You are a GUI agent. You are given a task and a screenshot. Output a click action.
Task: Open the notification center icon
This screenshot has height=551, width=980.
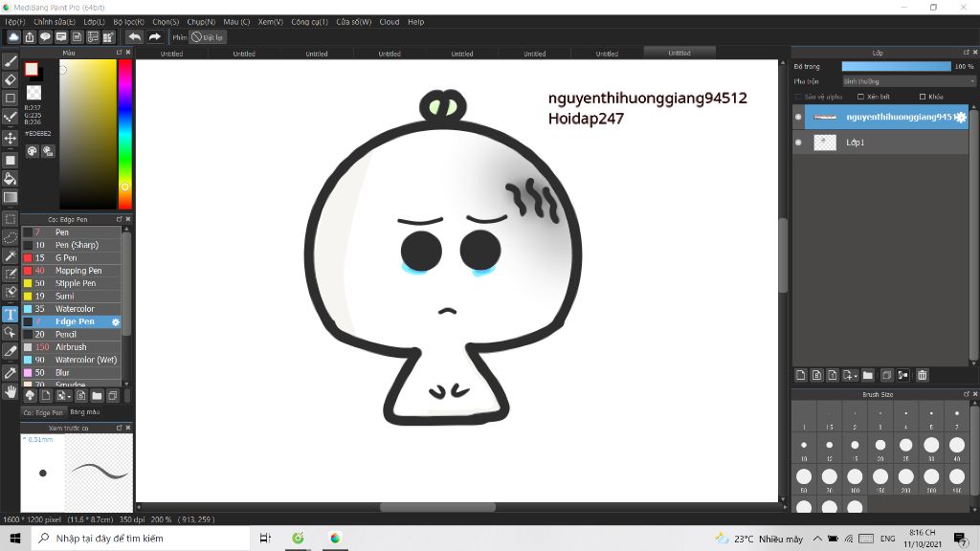pos(960,538)
